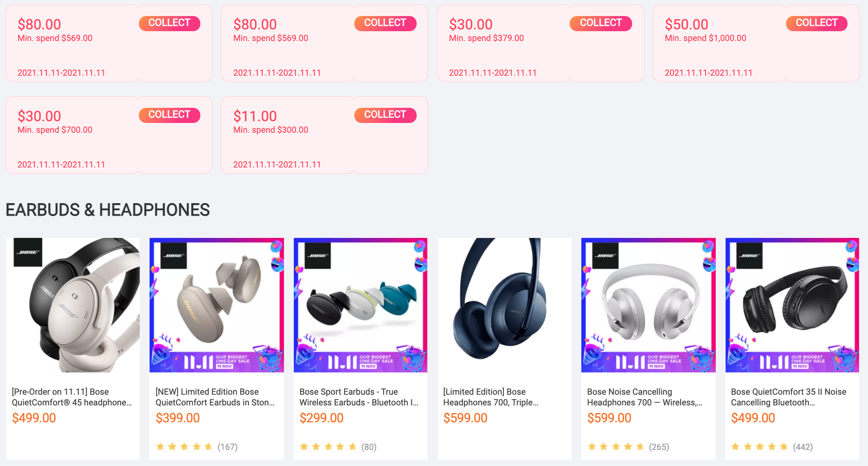The width and height of the screenshot is (868, 466).
Task: Open Limited Edition QuietComfort Earbuds title link
Action: [x=215, y=397]
